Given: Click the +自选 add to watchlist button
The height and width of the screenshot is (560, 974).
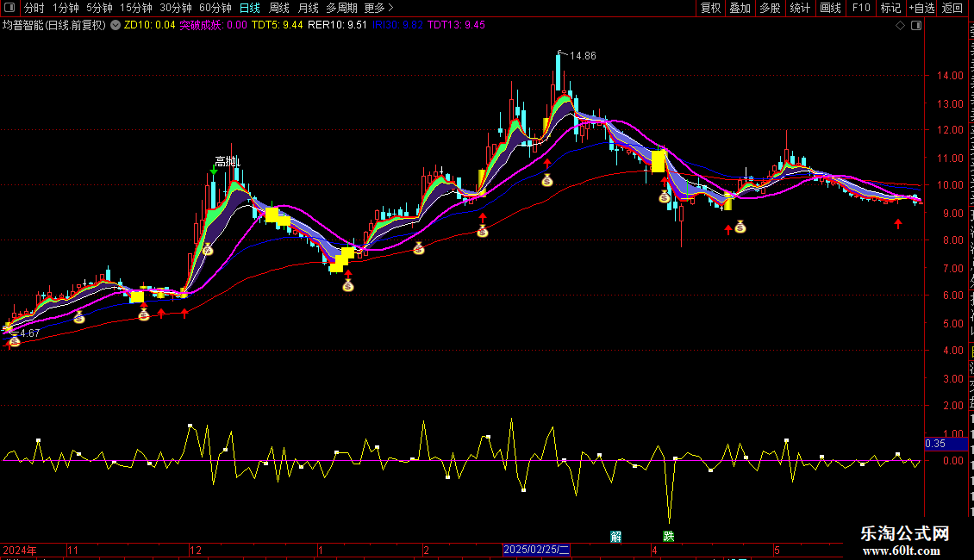Looking at the screenshot, I should [x=921, y=8].
